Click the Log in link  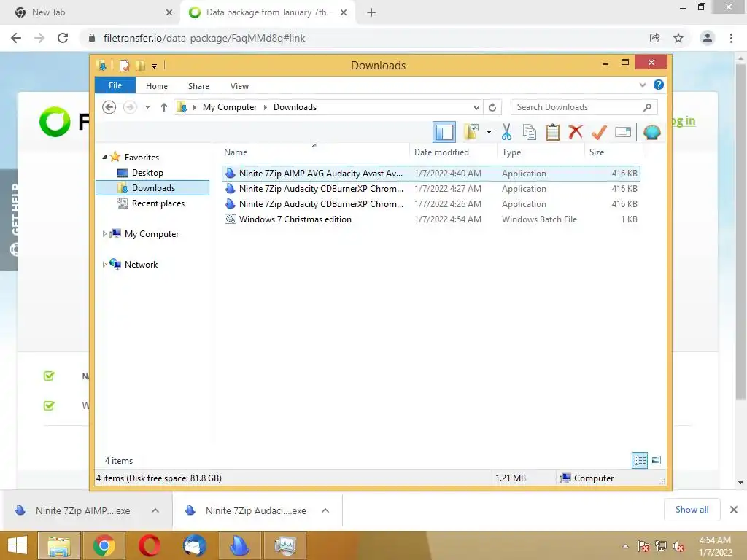click(x=683, y=120)
